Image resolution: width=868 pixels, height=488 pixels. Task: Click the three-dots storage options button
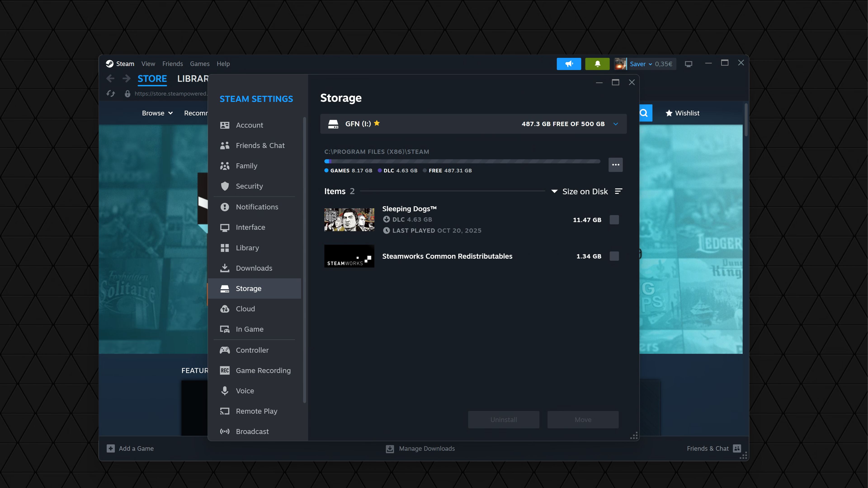(x=615, y=165)
